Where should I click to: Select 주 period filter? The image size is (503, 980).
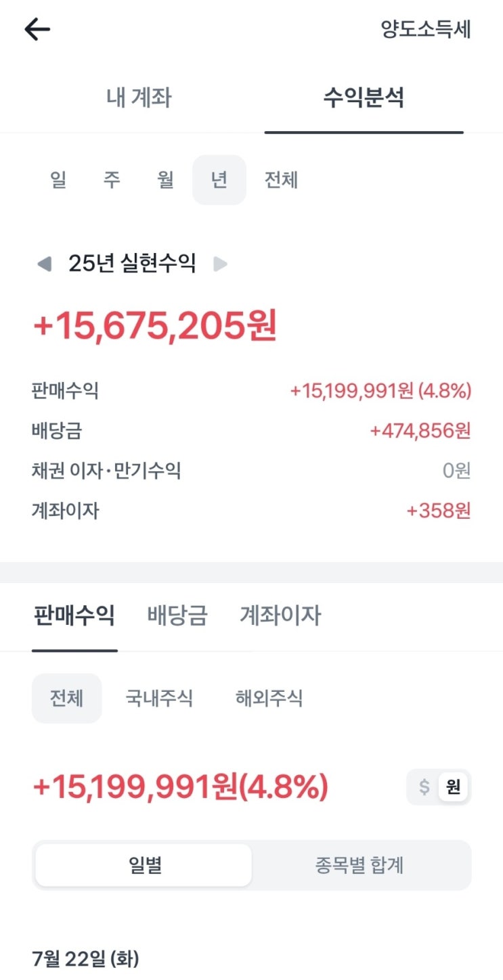tap(112, 180)
